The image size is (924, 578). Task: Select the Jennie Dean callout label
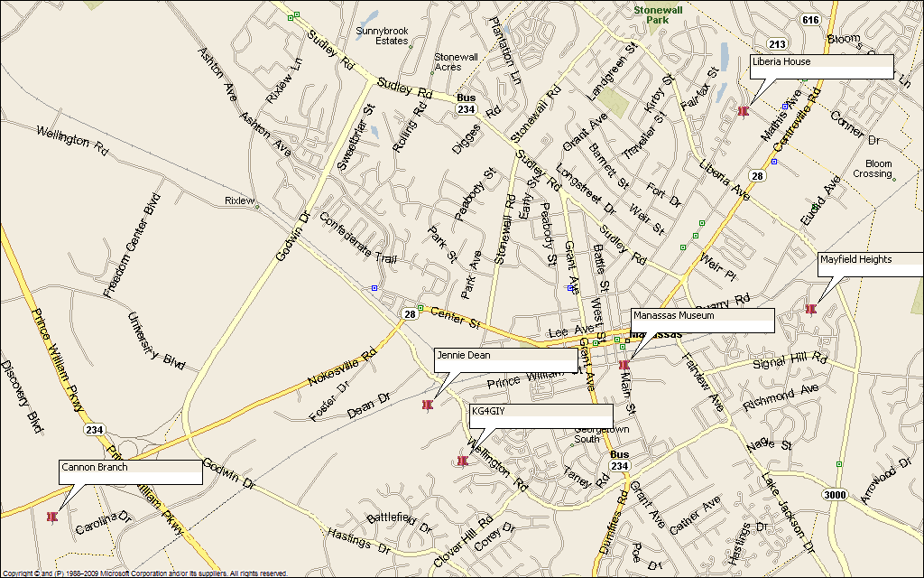pos(505,359)
